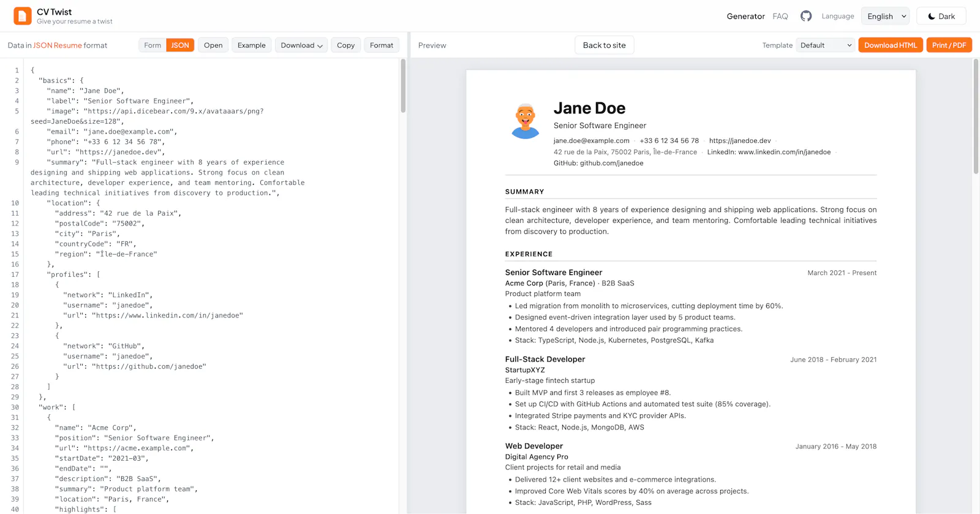Click Back to site button
The height and width of the screenshot is (514, 980).
pyautogui.click(x=605, y=45)
